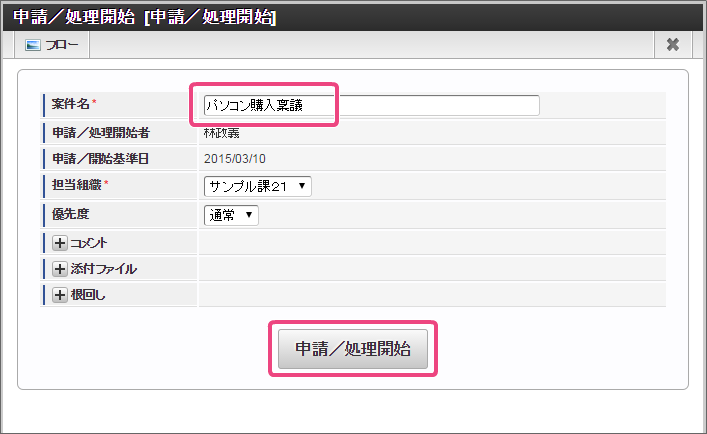Click the 優先度 field label
This screenshot has width=707, height=434.
pos(70,213)
